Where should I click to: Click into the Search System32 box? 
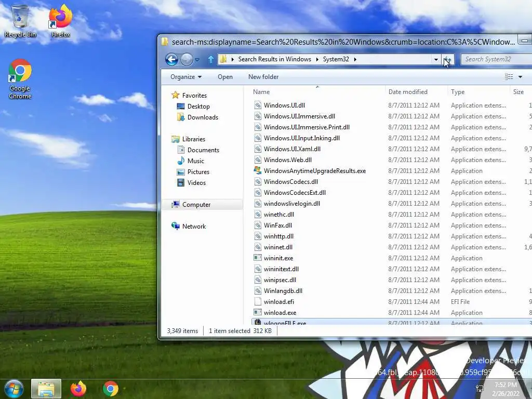496,59
